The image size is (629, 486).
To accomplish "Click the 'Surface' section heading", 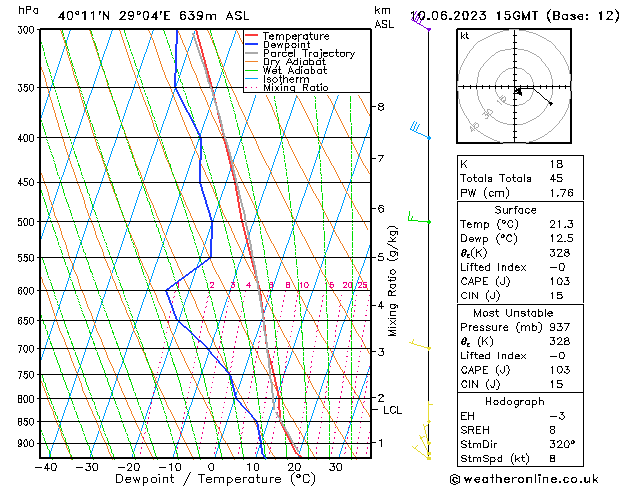I will click(515, 210).
